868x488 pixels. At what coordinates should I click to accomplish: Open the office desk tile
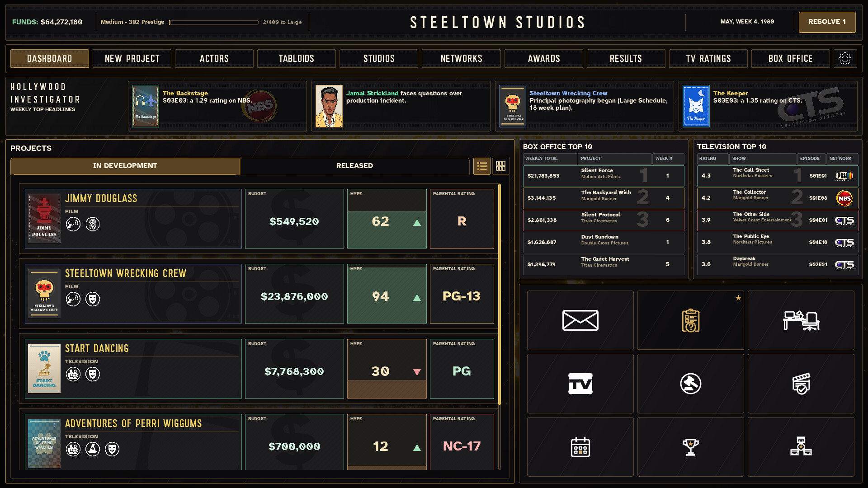click(x=801, y=320)
